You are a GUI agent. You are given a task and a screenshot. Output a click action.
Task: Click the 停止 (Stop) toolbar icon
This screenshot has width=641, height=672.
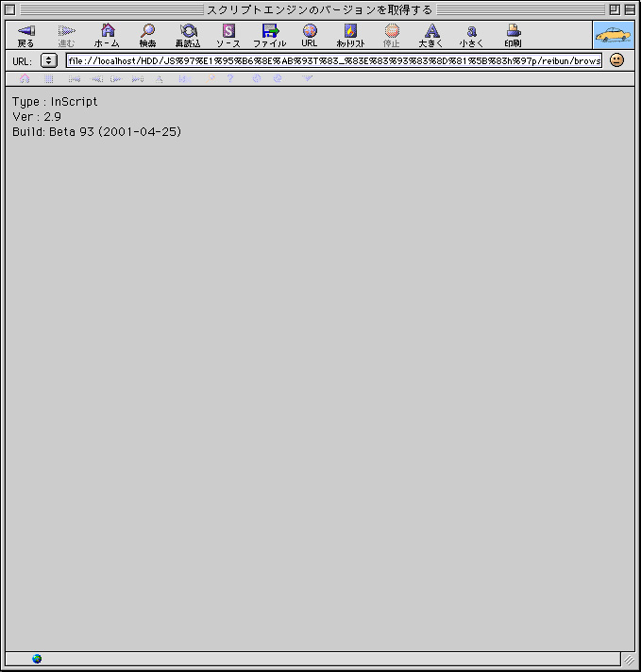click(x=392, y=35)
